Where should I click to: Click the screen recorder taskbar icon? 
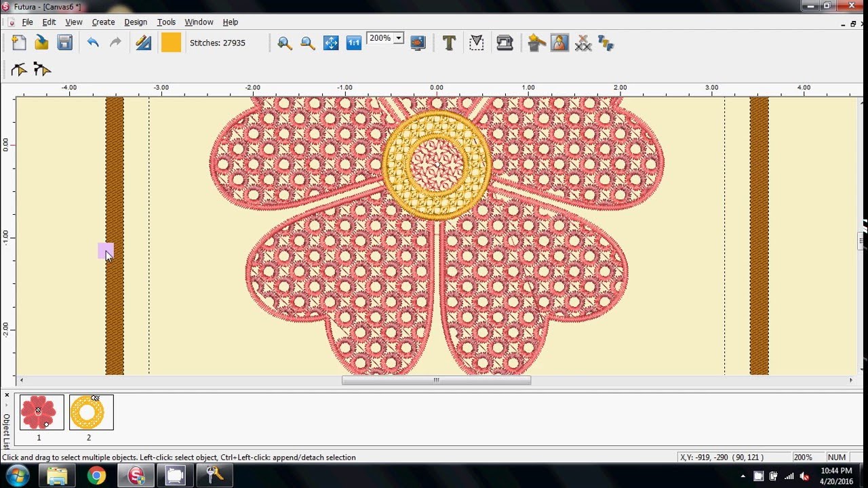pos(175,476)
